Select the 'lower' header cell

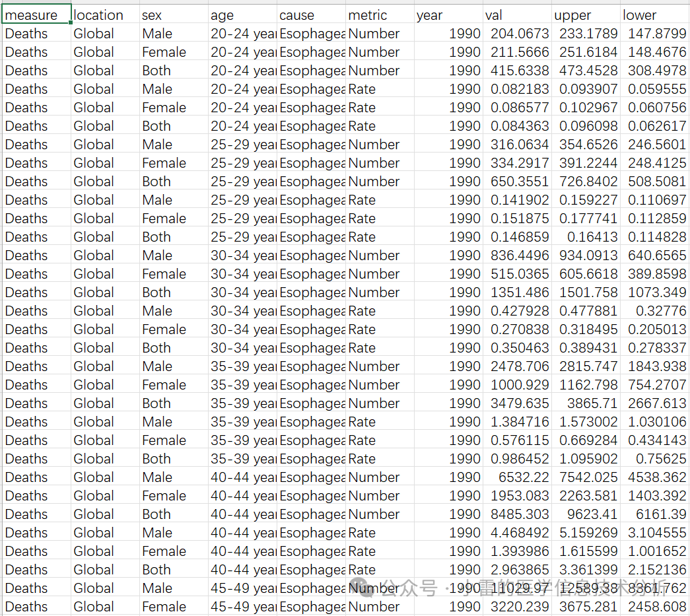[x=654, y=15]
